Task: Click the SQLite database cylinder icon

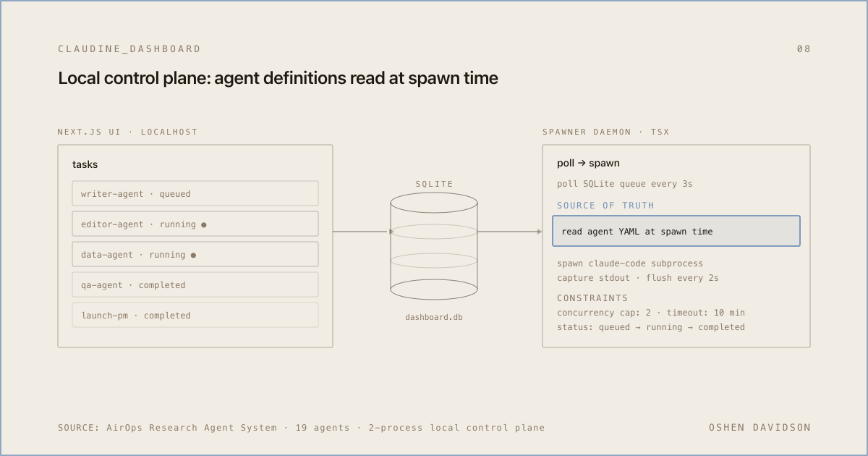Action: pos(434,246)
